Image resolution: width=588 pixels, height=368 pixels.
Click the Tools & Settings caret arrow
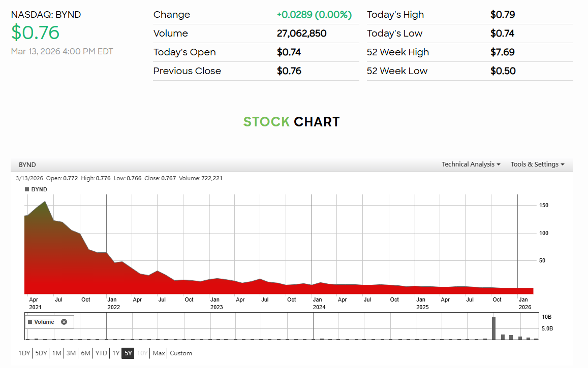coord(563,165)
